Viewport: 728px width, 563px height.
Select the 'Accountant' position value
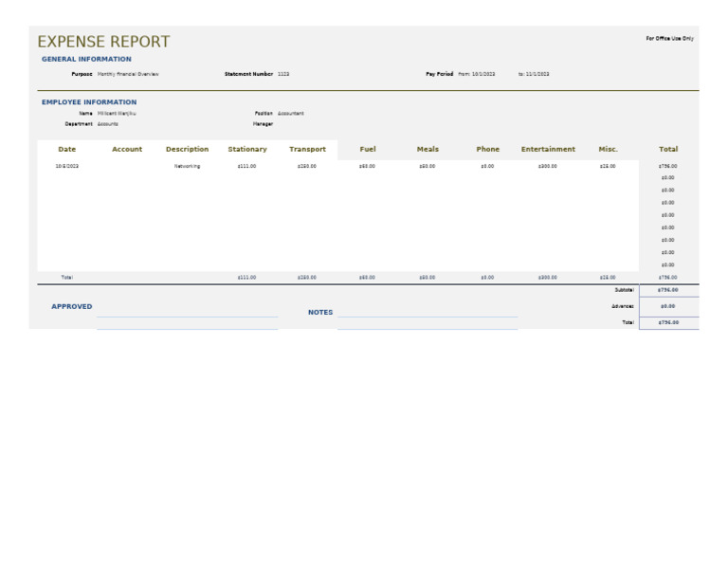(291, 113)
